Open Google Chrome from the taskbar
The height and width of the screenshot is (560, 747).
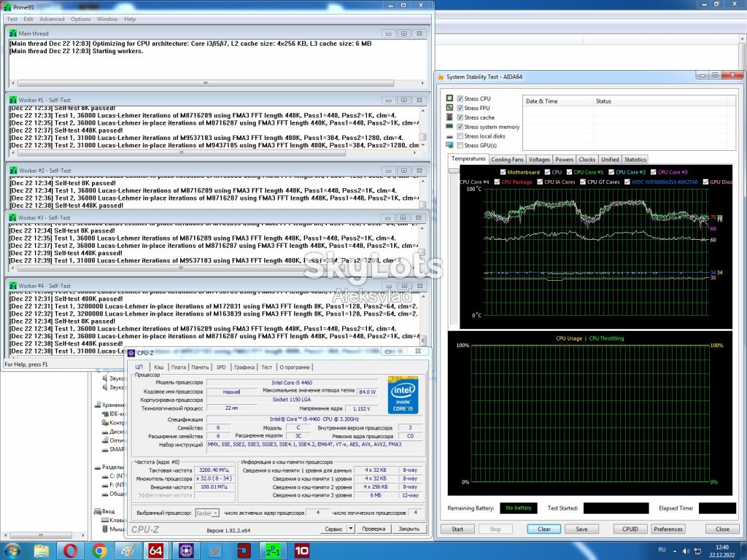point(99,551)
